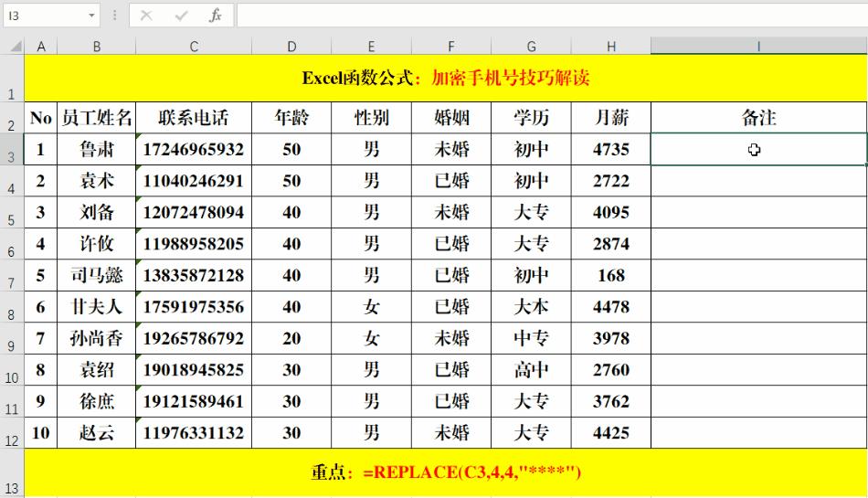The image size is (868, 498).
Task: Click phone number 11988958205
Action: [x=194, y=244]
